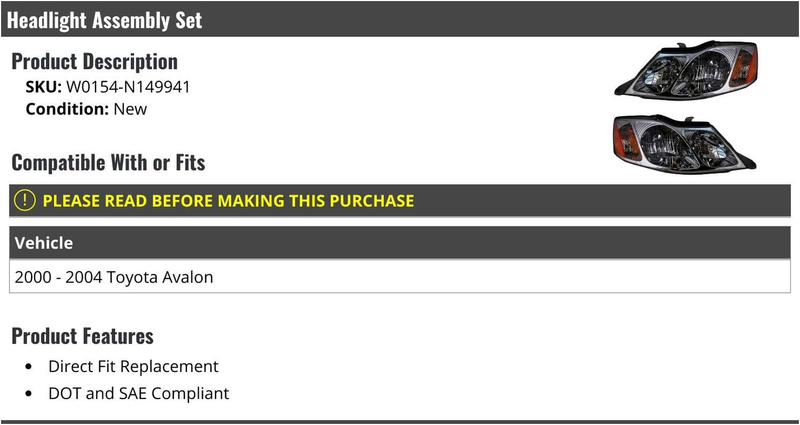Image resolution: width=800 pixels, height=425 pixels.
Task: Click the orange turn signal of upper headlight
Action: click(743, 67)
